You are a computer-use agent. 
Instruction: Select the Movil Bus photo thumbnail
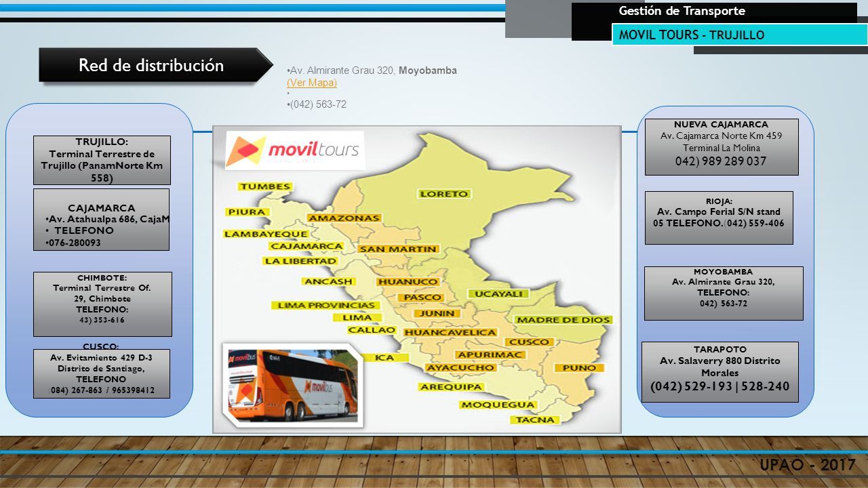293,384
